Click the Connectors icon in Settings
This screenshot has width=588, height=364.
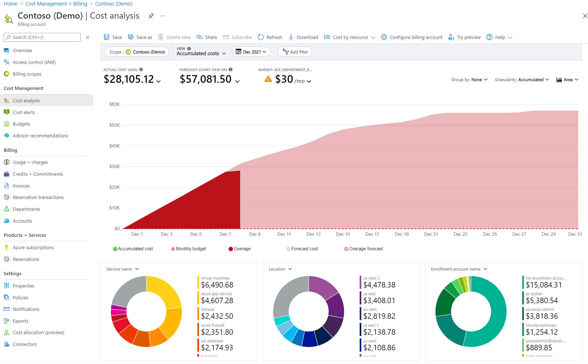point(7,344)
